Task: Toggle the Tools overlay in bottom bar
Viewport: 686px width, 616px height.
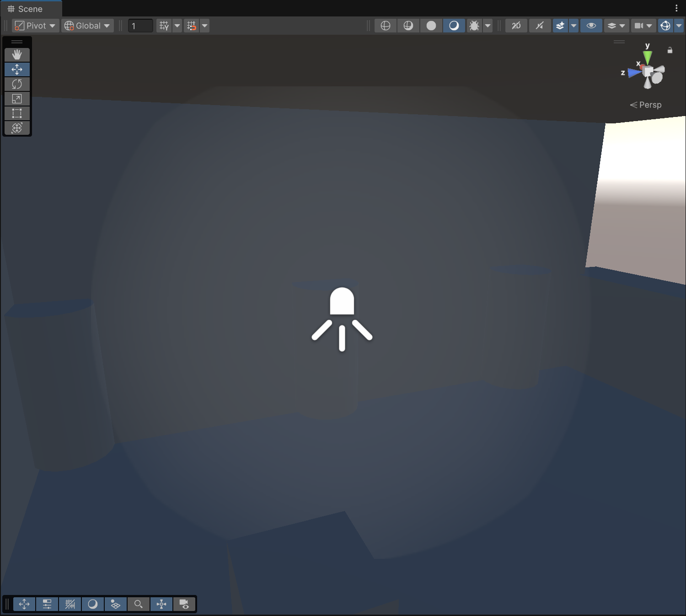Action: click(x=24, y=604)
